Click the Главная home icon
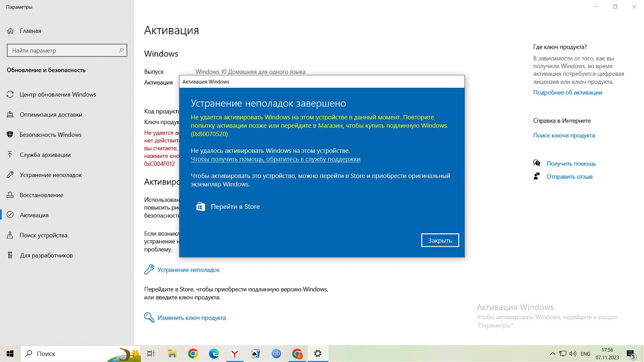Viewport: 644px width, 362px height. [x=11, y=31]
